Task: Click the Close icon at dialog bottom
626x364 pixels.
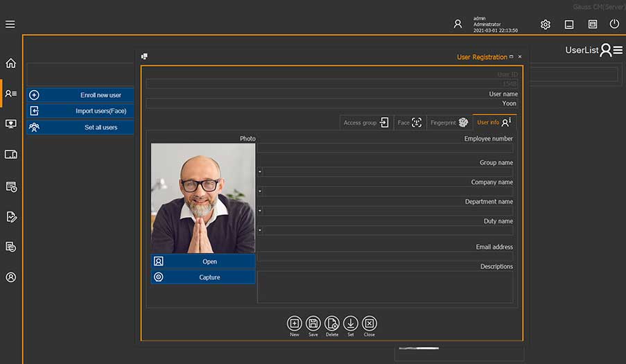Action: pyautogui.click(x=369, y=323)
